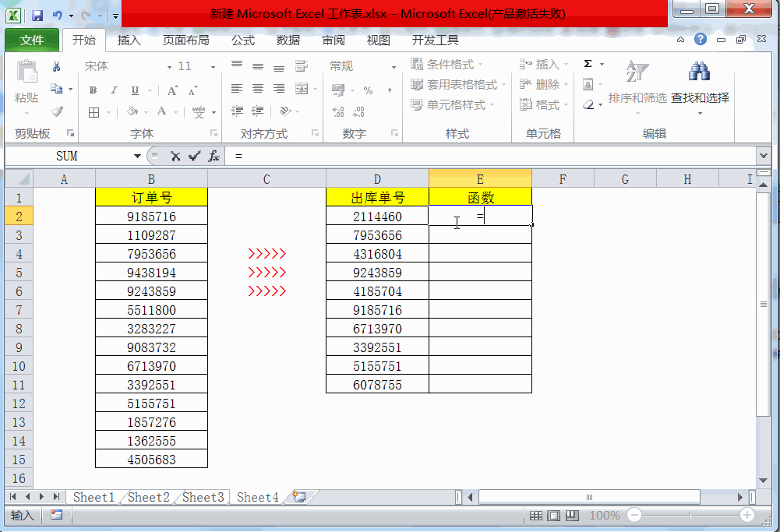Screen dimensions: 780x532
Task: Open the Sheet2 worksheet tab
Action: tap(149, 497)
